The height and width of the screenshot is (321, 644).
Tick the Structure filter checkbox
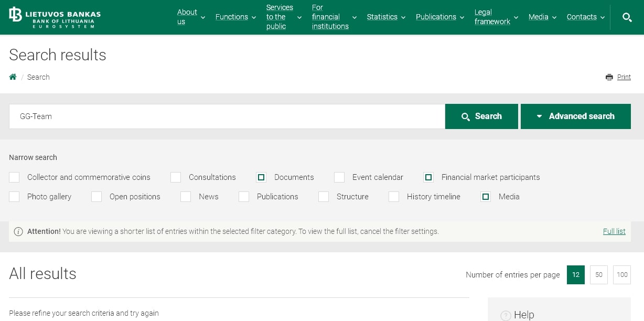(324, 197)
